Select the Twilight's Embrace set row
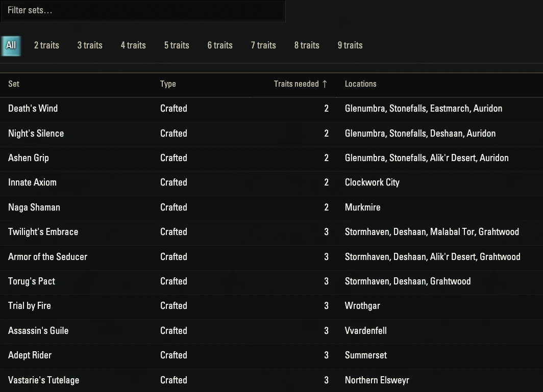 pyautogui.click(x=271, y=232)
